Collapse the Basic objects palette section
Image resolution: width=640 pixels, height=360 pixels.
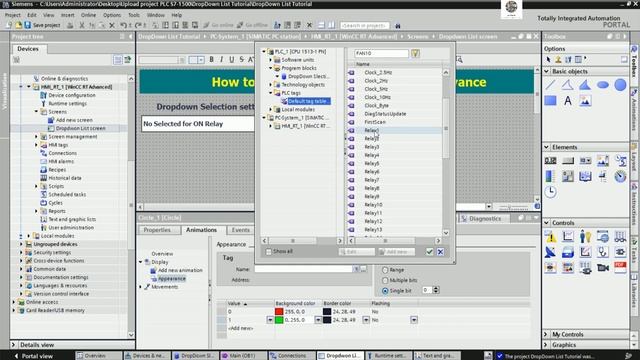point(546,71)
